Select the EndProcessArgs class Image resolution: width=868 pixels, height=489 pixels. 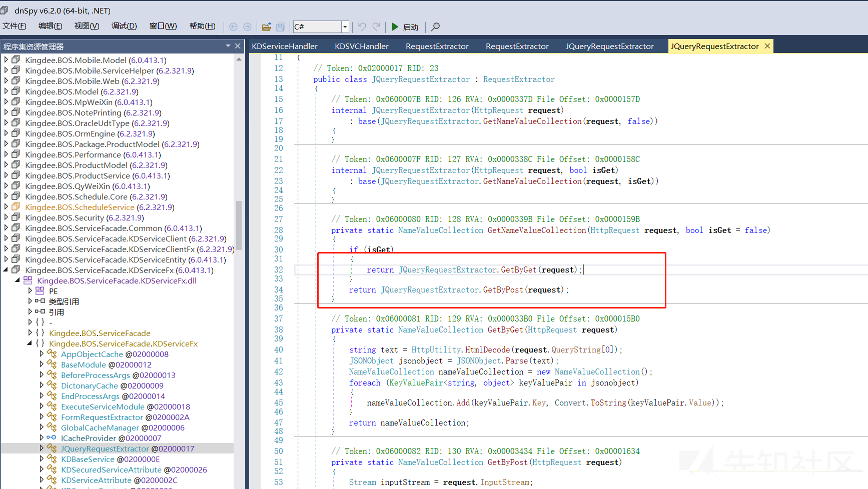click(113, 396)
